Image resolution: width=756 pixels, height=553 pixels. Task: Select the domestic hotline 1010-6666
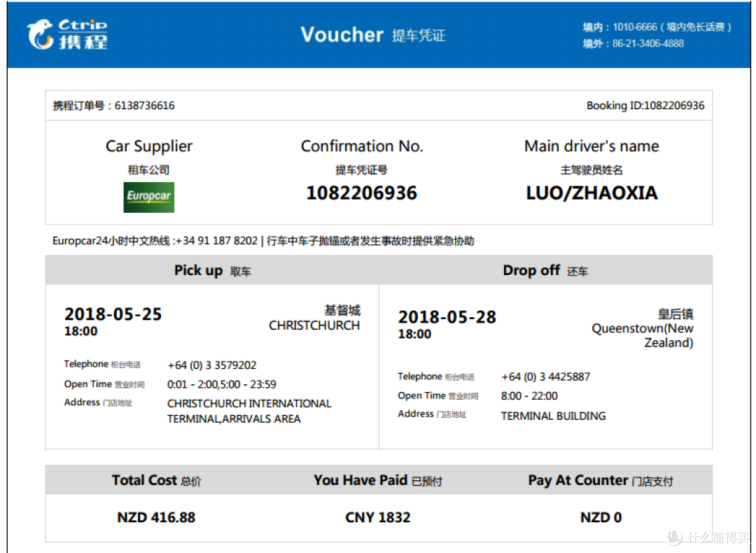tap(634, 27)
